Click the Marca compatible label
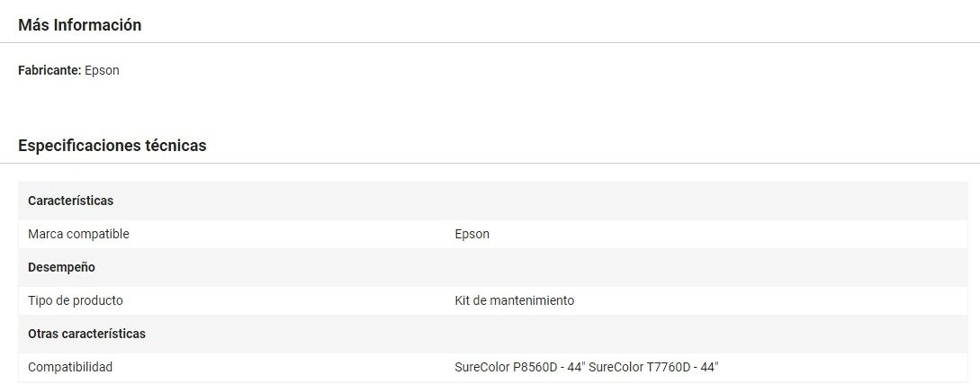Screen dimensions: 980x384 point(79,234)
